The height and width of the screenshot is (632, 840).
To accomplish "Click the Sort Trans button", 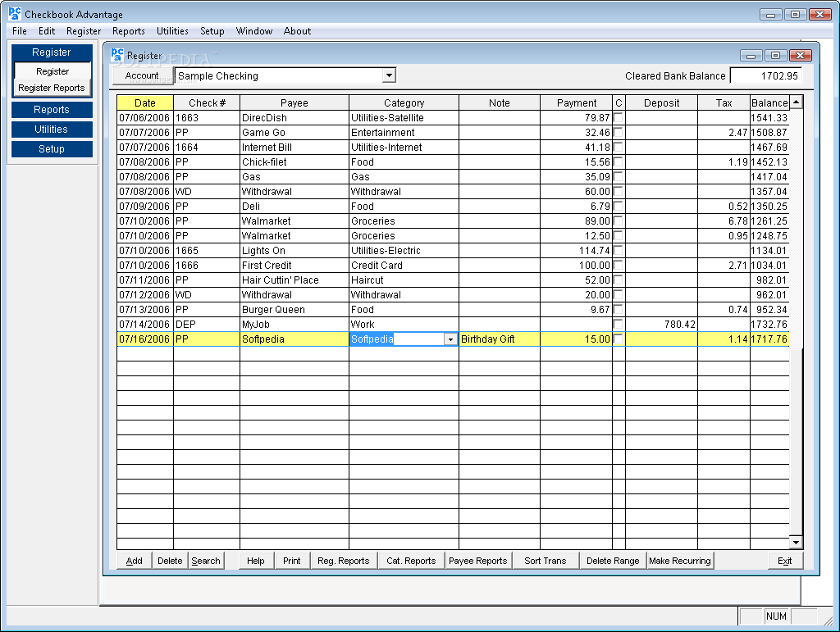I will pyautogui.click(x=545, y=561).
